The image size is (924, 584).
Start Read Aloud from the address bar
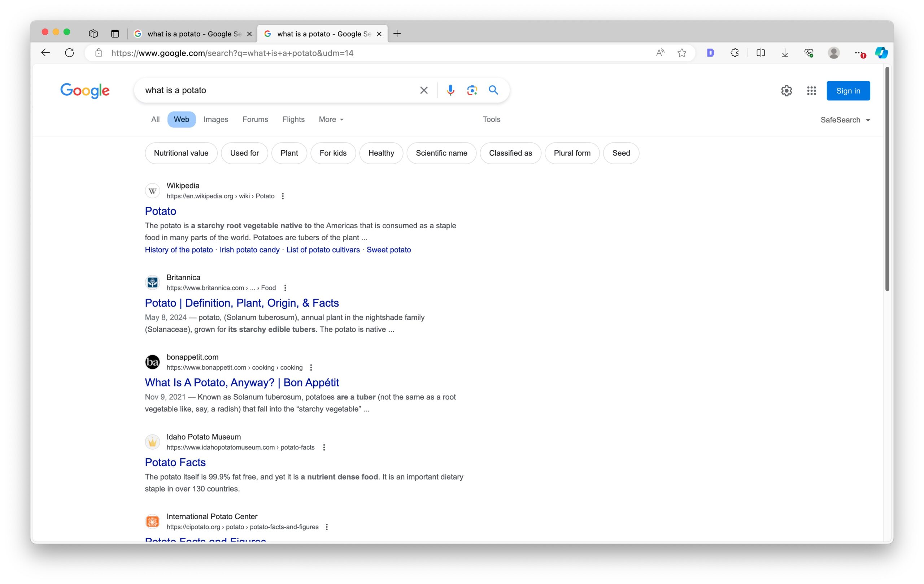(x=660, y=53)
